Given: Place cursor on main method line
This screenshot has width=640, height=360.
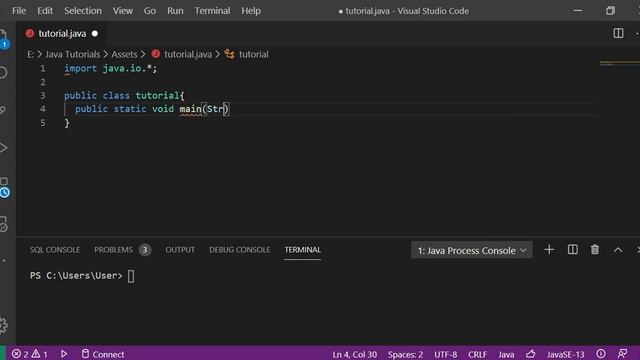Looking at the screenshot, I should pos(152,109).
